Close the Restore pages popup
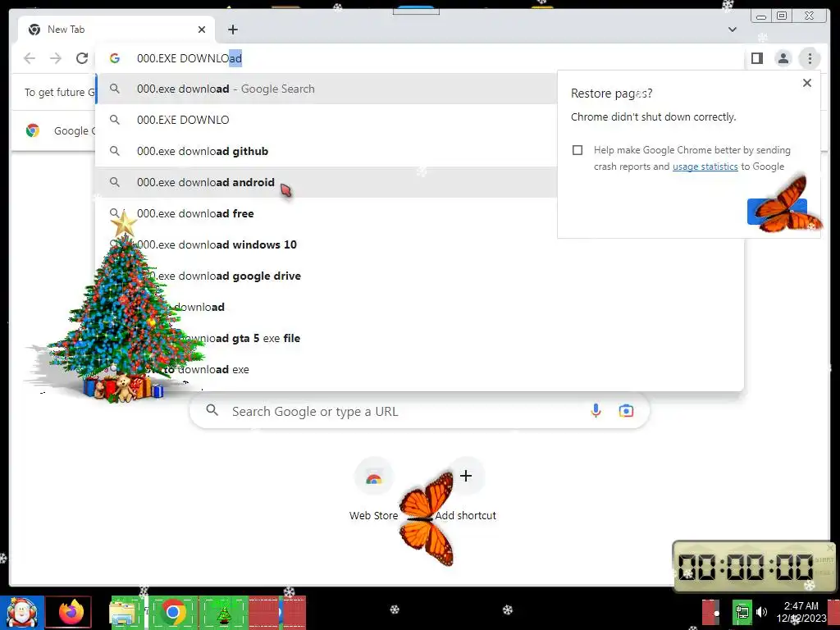Screen dimensions: 840x630 pyautogui.click(x=807, y=83)
